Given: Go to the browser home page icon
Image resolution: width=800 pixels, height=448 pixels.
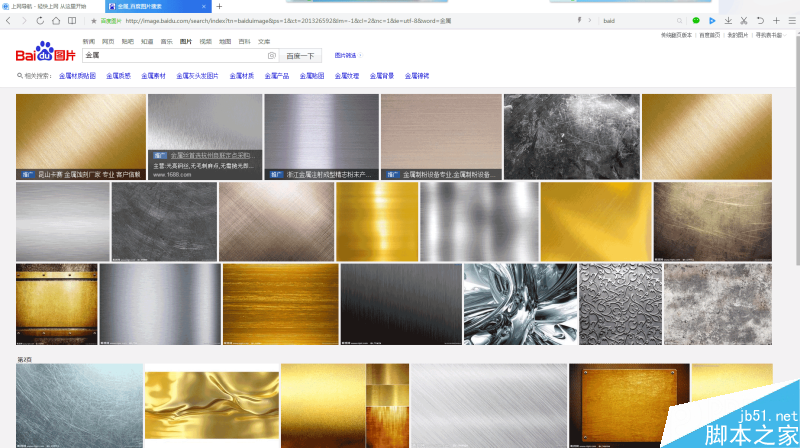Looking at the screenshot, I should [56, 20].
